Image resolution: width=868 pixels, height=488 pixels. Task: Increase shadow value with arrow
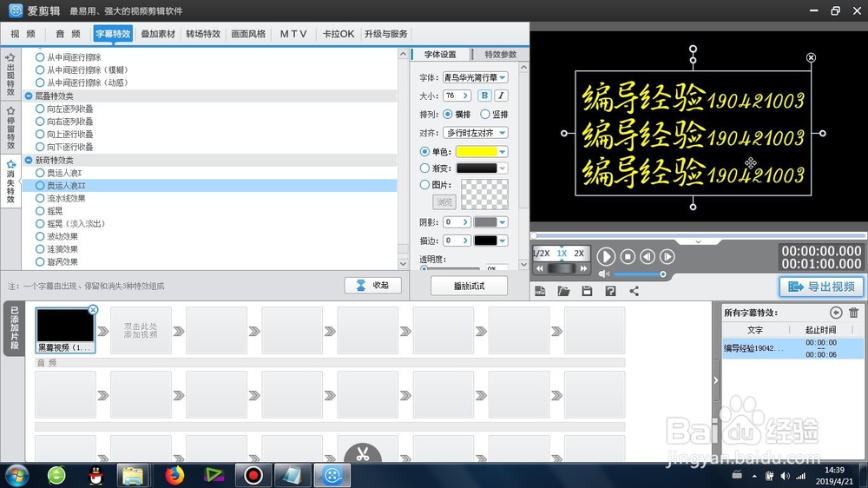pos(465,222)
